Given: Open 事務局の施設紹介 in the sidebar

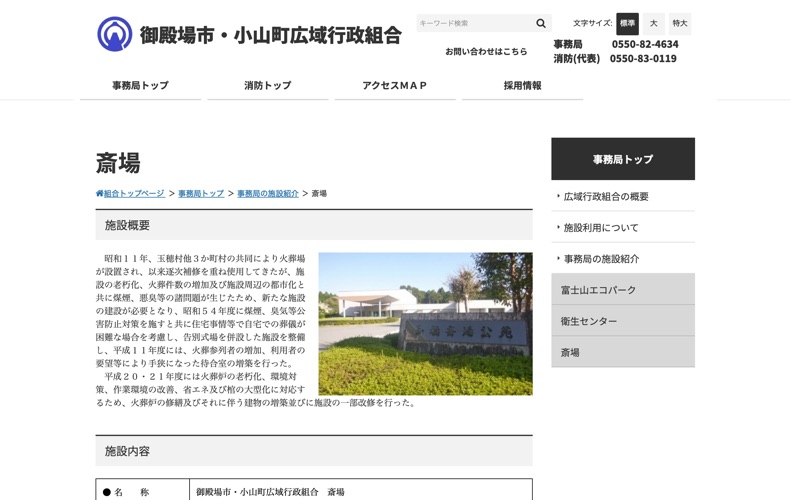Looking at the screenshot, I should point(623,259).
